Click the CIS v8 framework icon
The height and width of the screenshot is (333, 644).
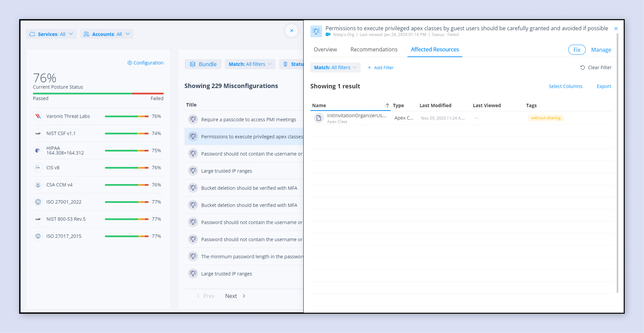coord(38,168)
